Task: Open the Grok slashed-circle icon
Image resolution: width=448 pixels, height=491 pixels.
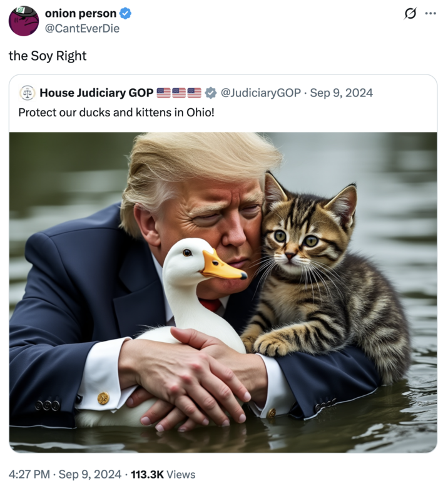Action: [x=410, y=14]
